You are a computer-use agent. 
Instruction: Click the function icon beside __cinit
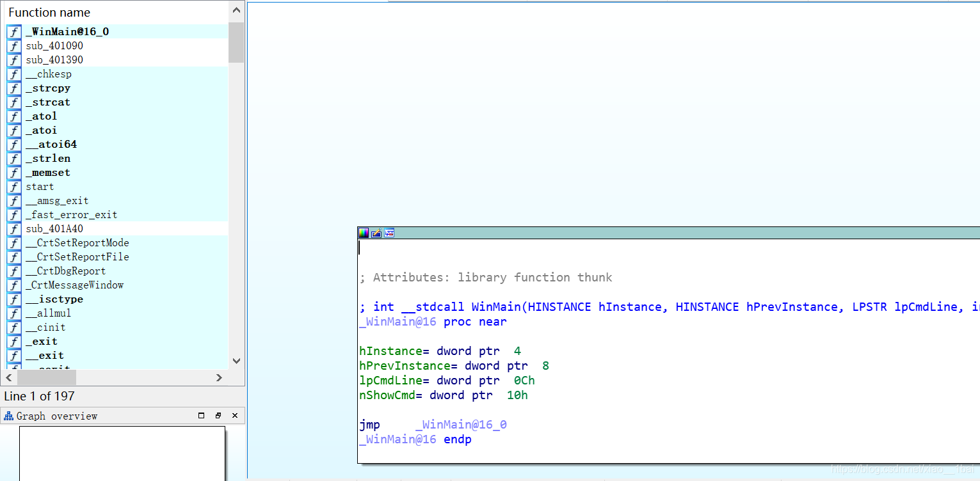(x=14, y=327)
